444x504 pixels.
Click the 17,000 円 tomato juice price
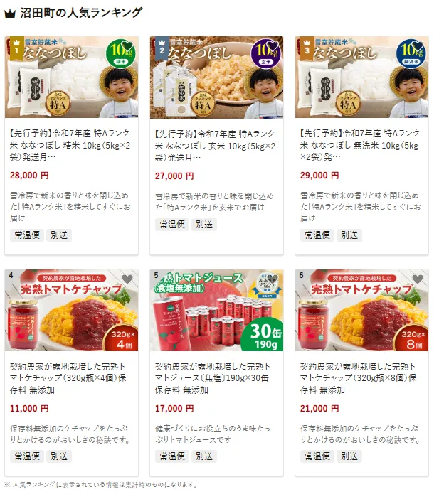(x=174, y=409)
